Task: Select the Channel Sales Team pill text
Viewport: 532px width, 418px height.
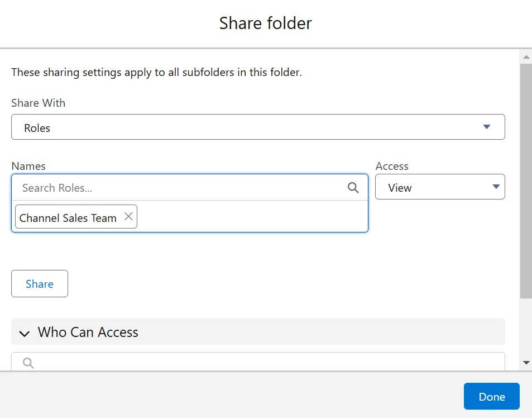Action: (x=68, y=218)
